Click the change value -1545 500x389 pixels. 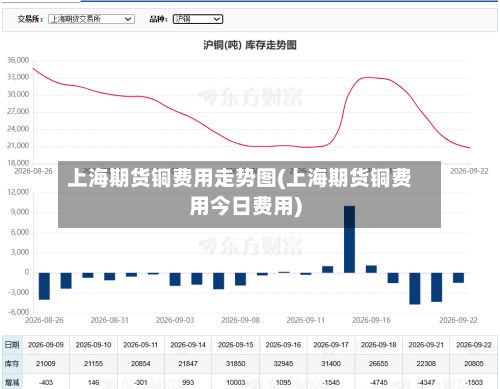coord(331,382)
